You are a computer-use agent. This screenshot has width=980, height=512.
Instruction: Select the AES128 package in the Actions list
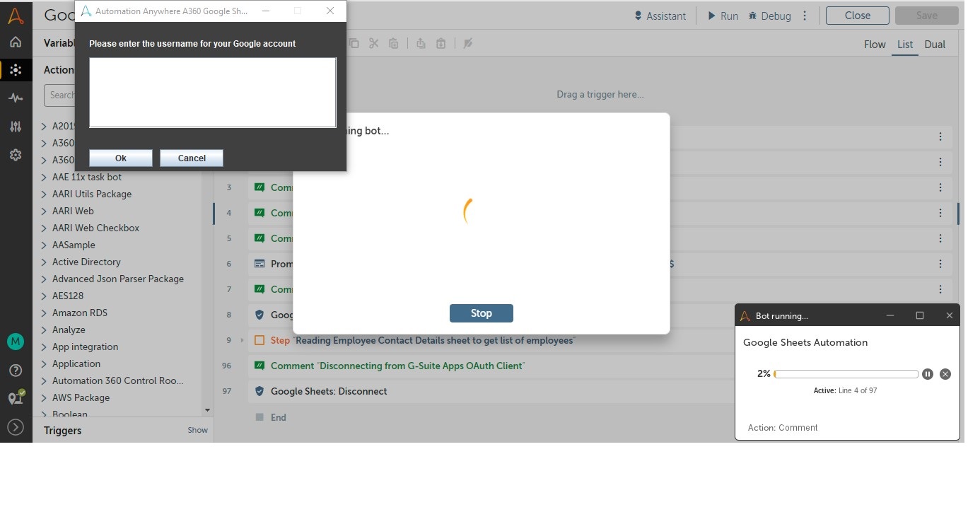(x=68, y=296)
